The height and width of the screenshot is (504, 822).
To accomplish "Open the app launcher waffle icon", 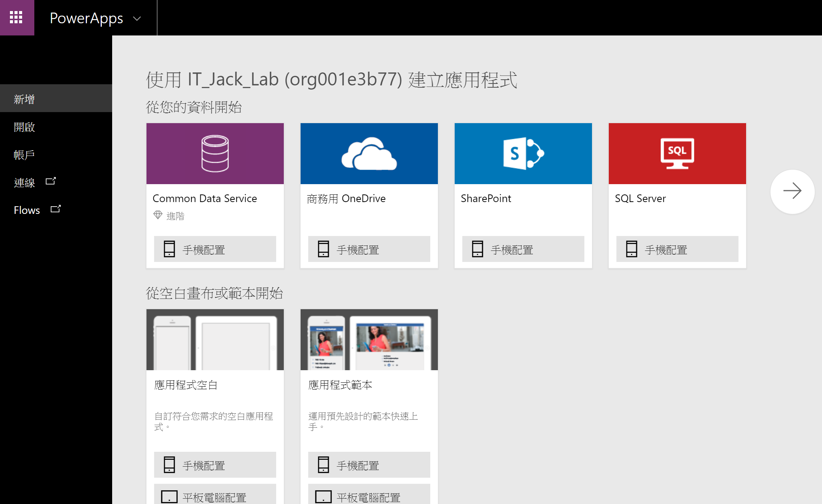I will [x=16, y=18].
